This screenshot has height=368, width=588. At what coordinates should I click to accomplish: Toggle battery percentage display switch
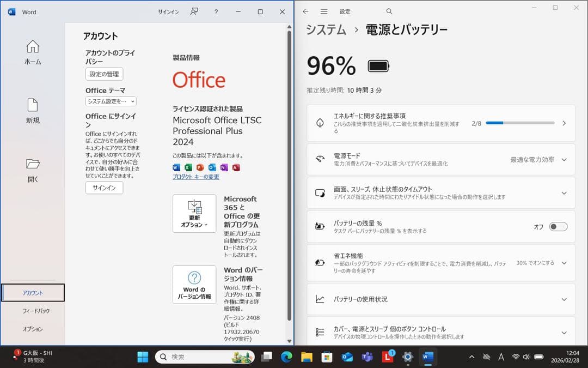(558, 227)
